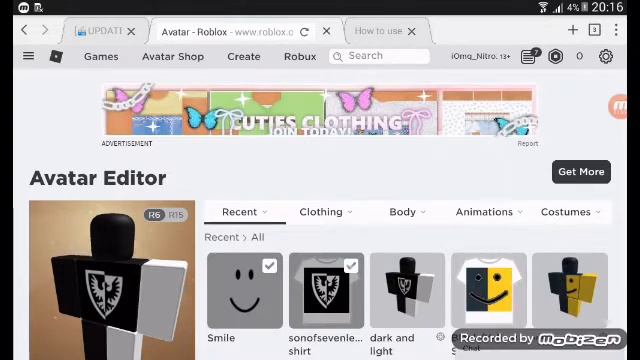Expand the Clothing dropdown tab
The height and width of the screenshot is (360, 640).
click(x=326, y=212)
